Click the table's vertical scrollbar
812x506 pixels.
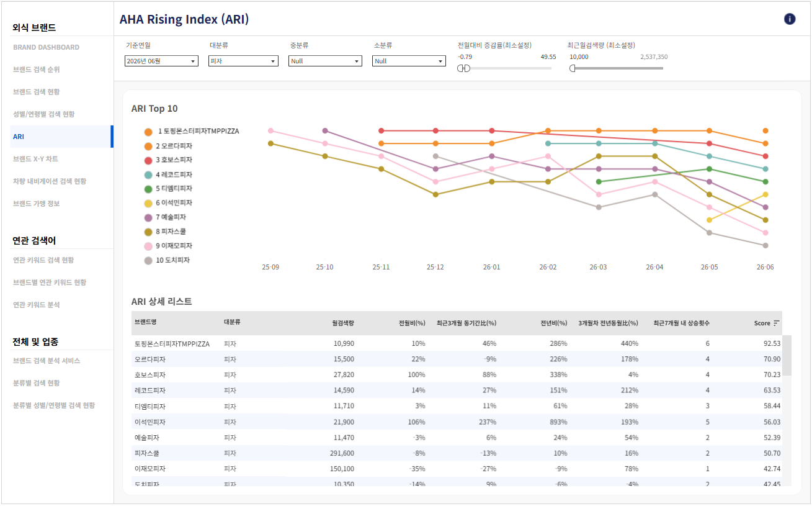click(787, 355)
